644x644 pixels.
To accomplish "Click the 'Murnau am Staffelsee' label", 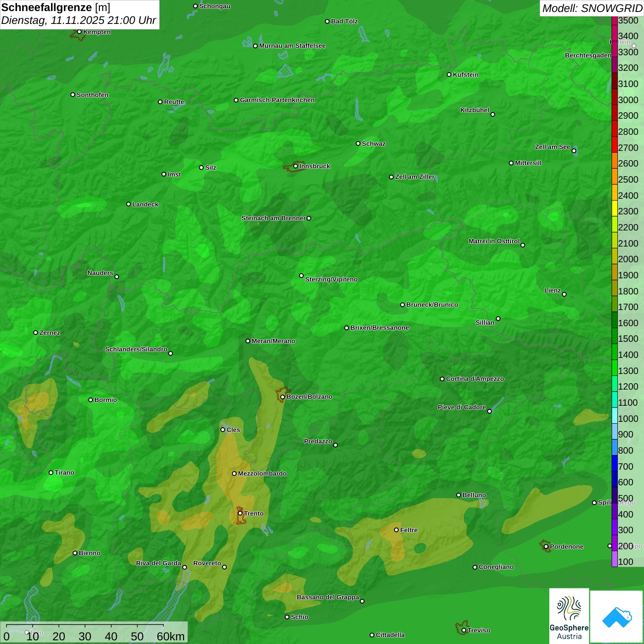I will (x=293, y=46).
